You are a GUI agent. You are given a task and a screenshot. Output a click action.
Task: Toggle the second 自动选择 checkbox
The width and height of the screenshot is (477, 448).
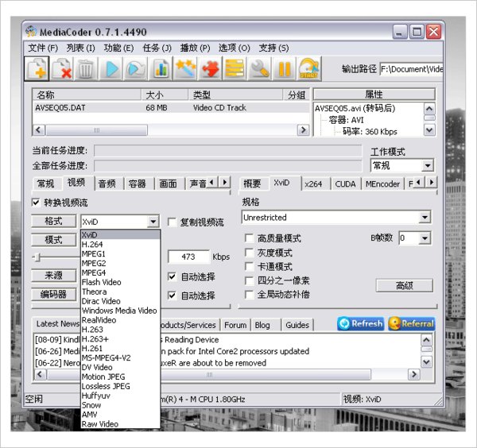(172, 295)
